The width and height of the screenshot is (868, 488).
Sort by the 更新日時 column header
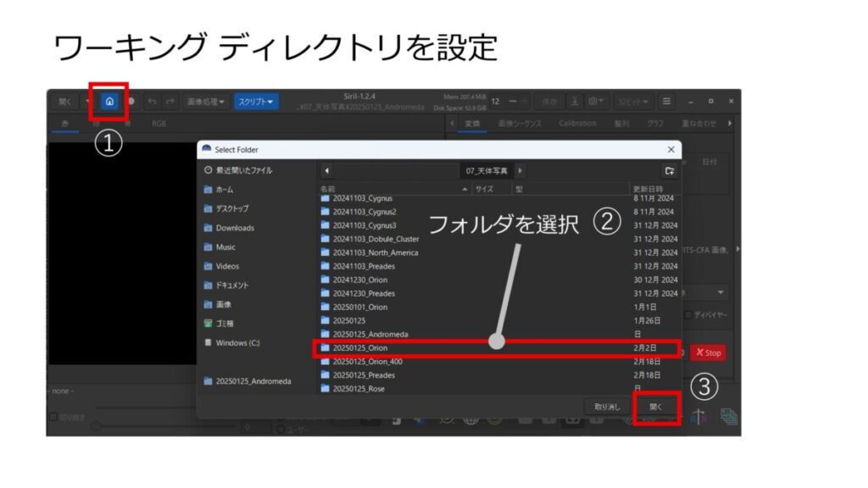pyautogui.click(x=654, y=189)
